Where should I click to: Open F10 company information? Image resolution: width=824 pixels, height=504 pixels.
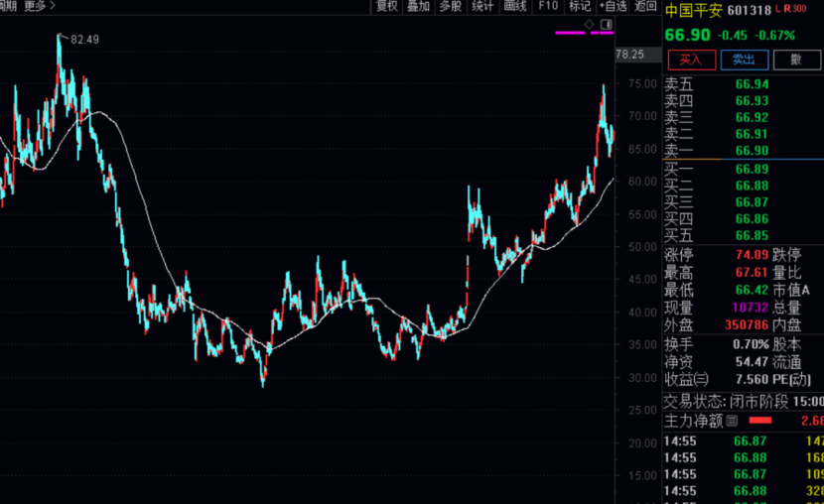(547, 6)
